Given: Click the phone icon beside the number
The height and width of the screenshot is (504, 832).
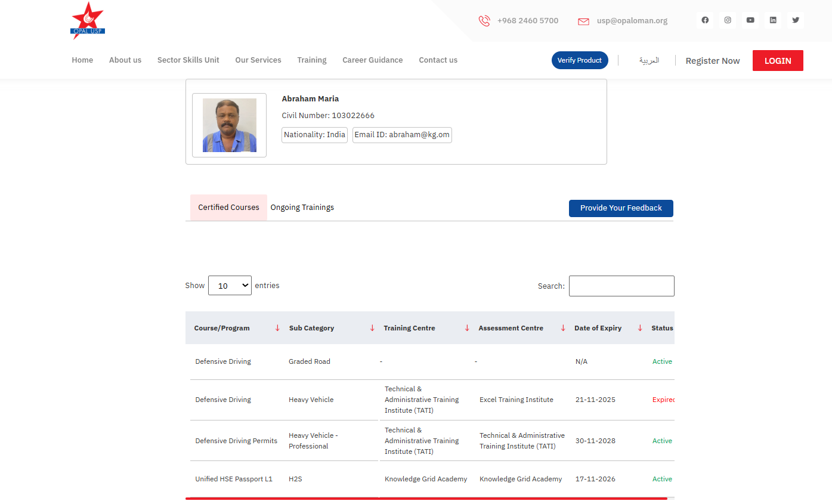Looking at the screenshot, I should (x=484, y=21).
